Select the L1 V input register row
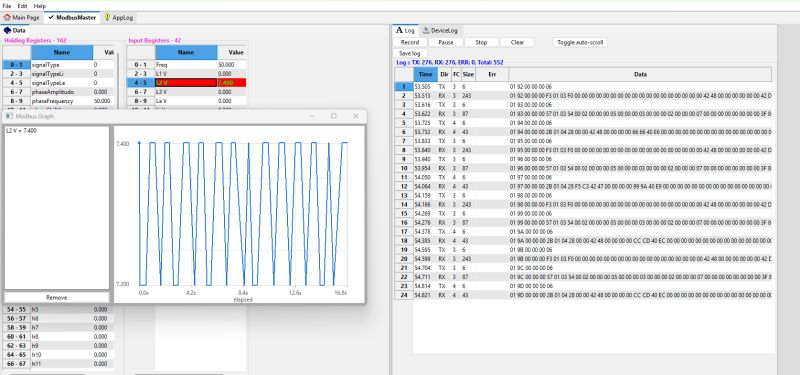The width and height of the screenshot is (800, 375). [187, 74]
